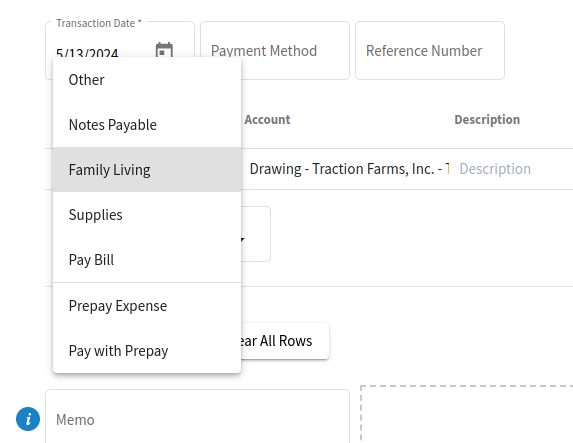
Task: Click the blue info icon beside Memo
Action: (28, 419)
